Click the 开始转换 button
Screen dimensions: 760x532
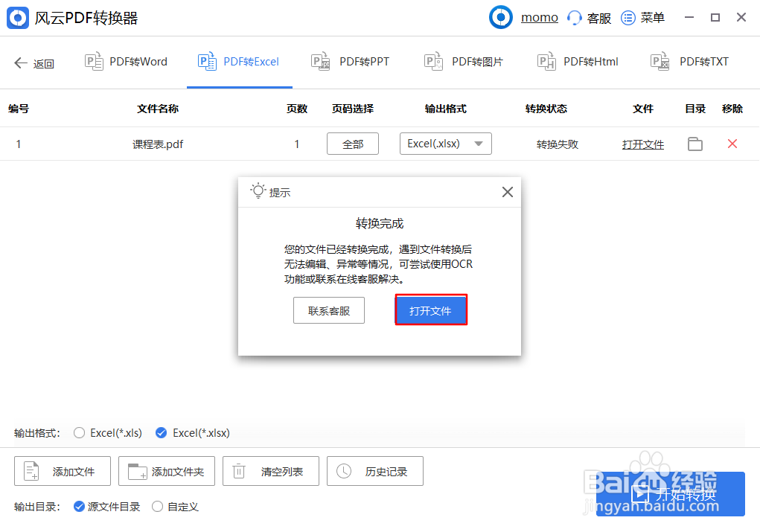671,494
